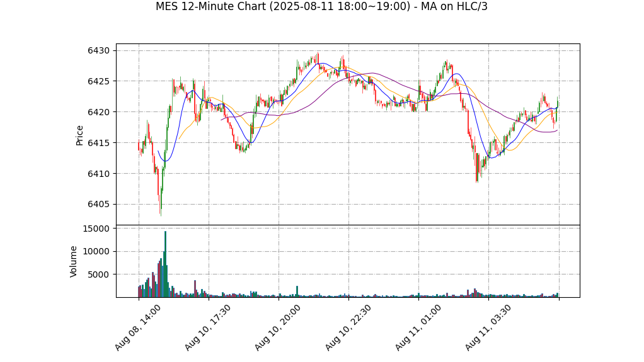This screenshot has width=644, height=362.
Task: Click the 'Price' axis title
Action: tap(79, 135)
